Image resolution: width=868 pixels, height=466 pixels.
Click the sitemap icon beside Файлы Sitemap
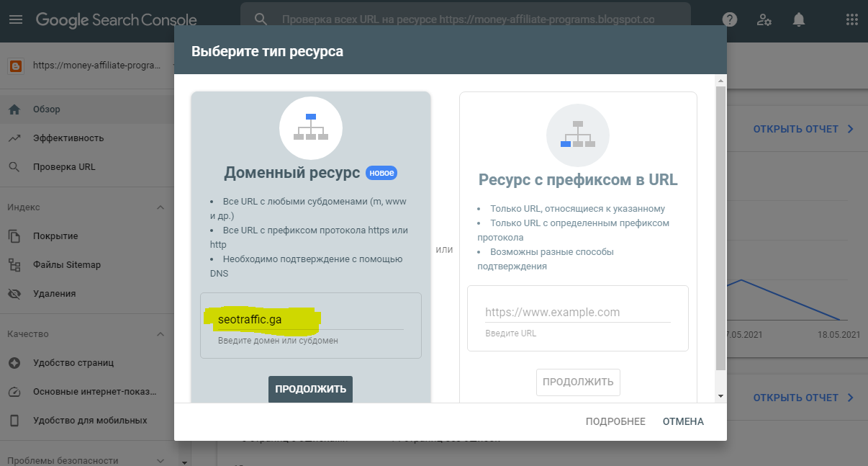14,265
